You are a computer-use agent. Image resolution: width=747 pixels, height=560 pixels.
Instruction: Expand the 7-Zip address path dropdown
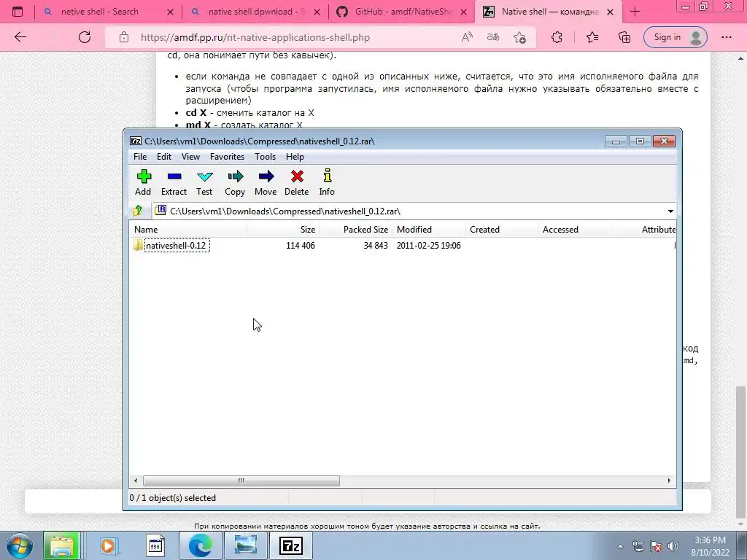670,211
